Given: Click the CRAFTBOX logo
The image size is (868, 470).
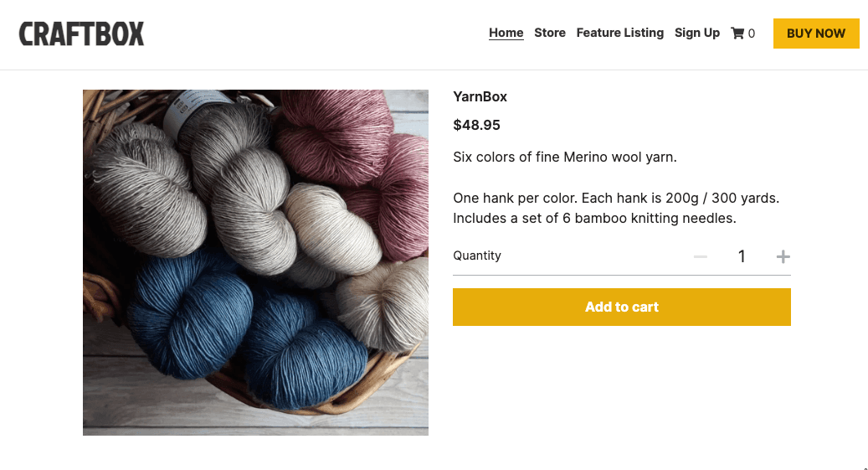Looking at the screenshot, I should click(82, 34).
